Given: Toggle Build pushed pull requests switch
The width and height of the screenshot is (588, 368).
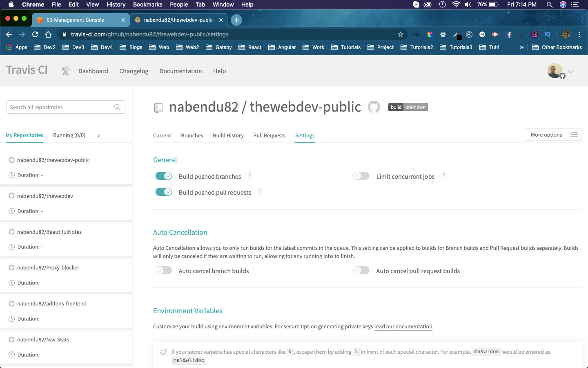Looking at the screenshot, I should [164, 192].
